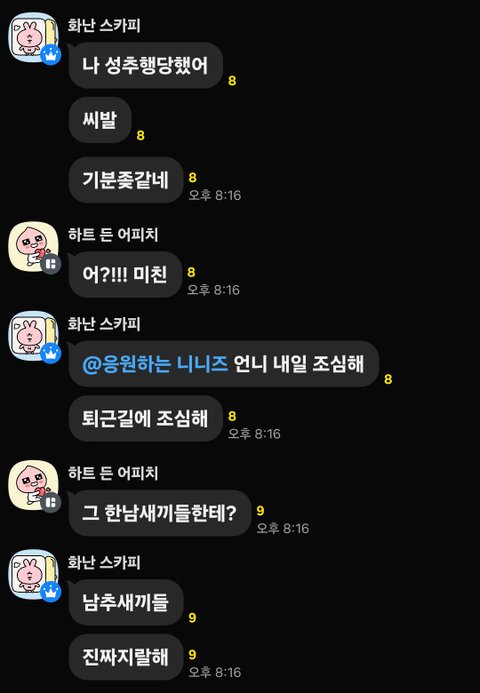Tap gray badge on avatar beside '어?!!! 미친'
This screenshot has width=480, height=693.
(51, 264)
